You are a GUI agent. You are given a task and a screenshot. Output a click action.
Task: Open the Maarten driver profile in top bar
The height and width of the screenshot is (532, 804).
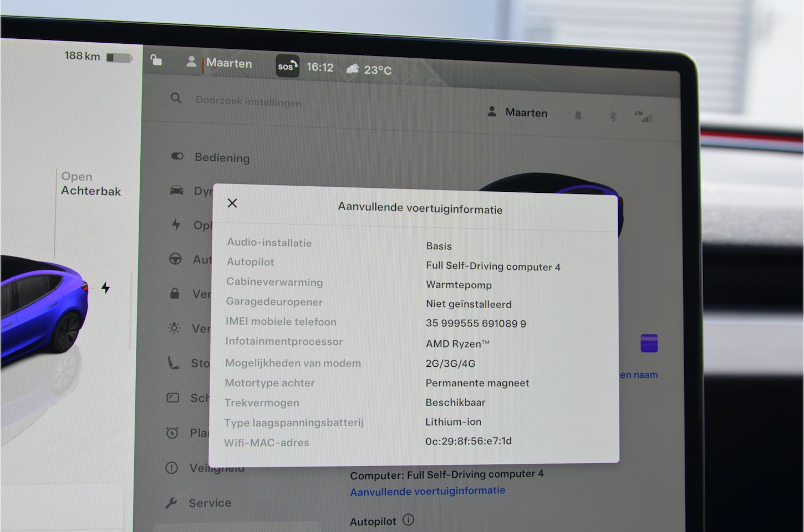coord(220,63)
